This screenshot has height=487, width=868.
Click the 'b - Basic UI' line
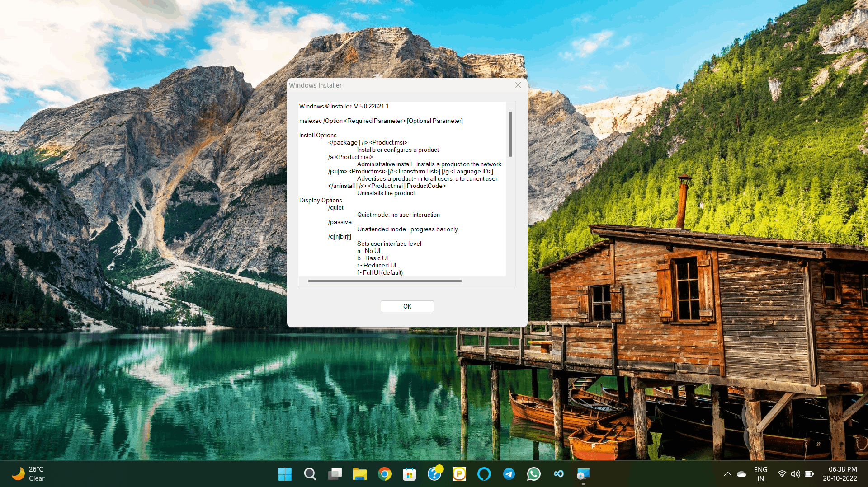[373, 258]
